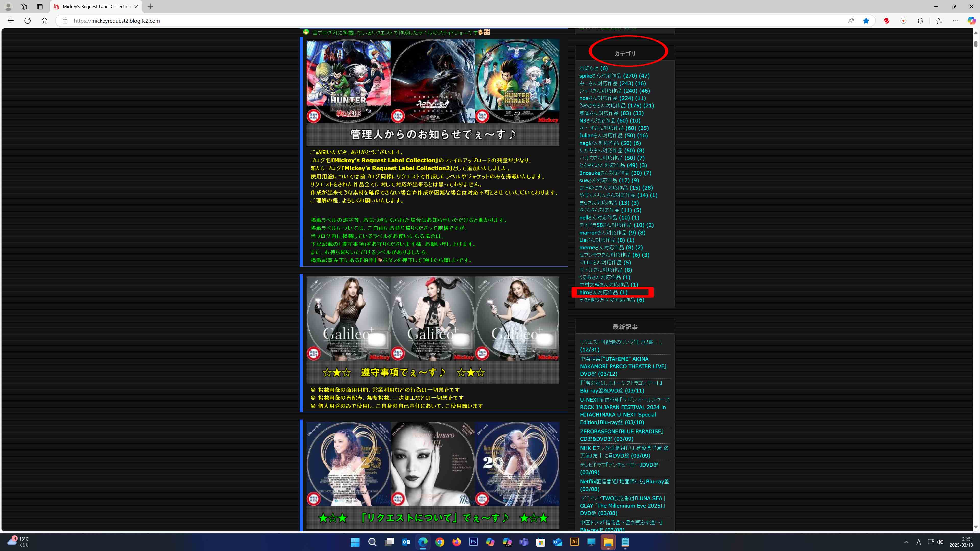This screenshot has width=980, height=551.
Task: Open a new browser tab
Action: click(150, 6)
